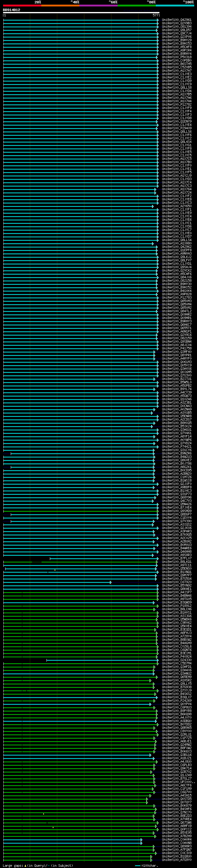Open hit UniRef100_P50318
This screenshot has height=868, width=197.
176,57
